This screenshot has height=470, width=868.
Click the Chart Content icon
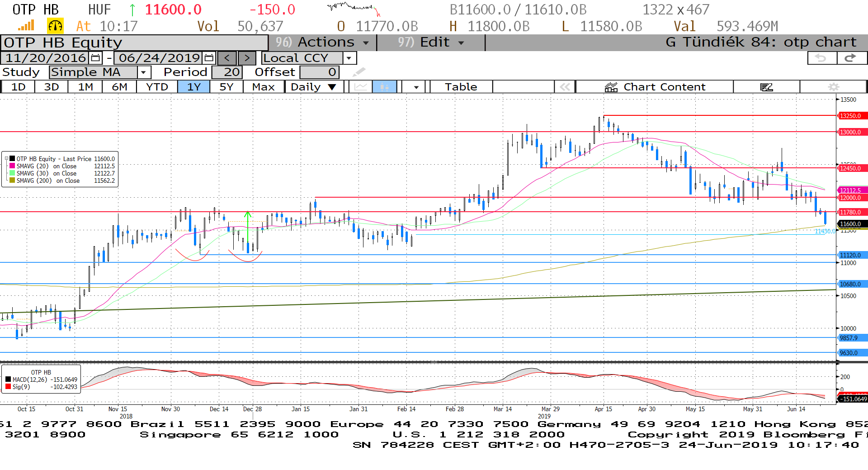point(611,87)
